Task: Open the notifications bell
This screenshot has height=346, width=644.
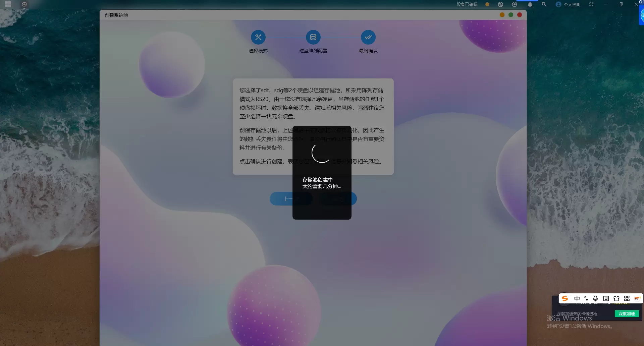Action: (x=530, y=4)
